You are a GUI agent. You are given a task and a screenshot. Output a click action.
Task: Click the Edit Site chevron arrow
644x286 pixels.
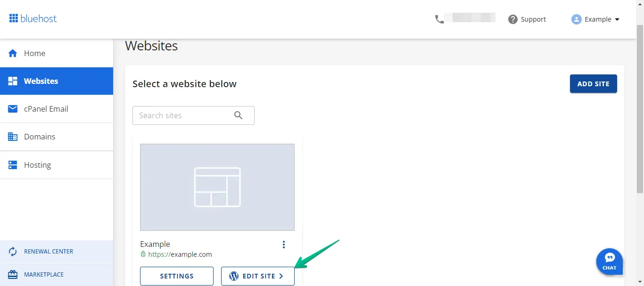click(281, 276)
